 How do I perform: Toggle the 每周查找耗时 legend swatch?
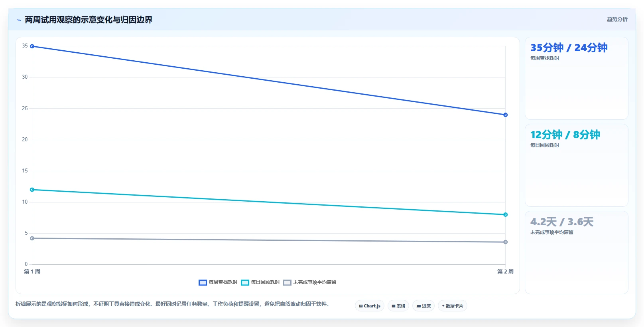pos(203,283)
